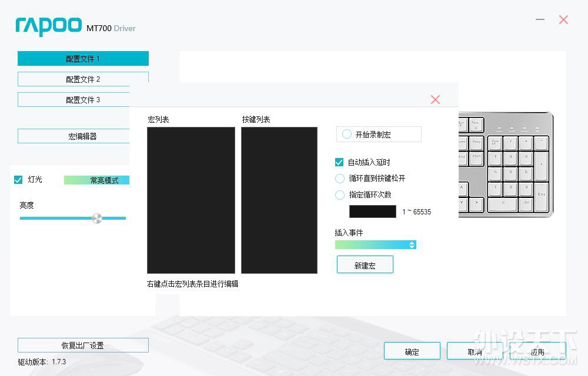Click the numpad Enter key on keyboard image
588x376 pixels.
tap(541, 198)
